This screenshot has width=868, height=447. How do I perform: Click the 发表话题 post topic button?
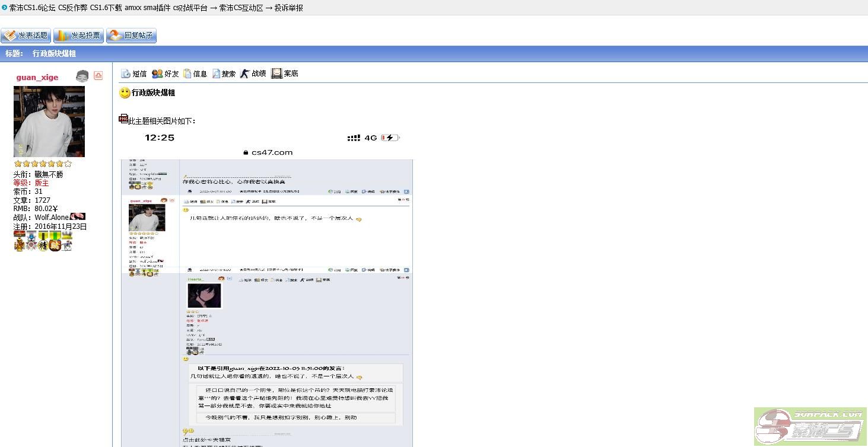[25, 36]
